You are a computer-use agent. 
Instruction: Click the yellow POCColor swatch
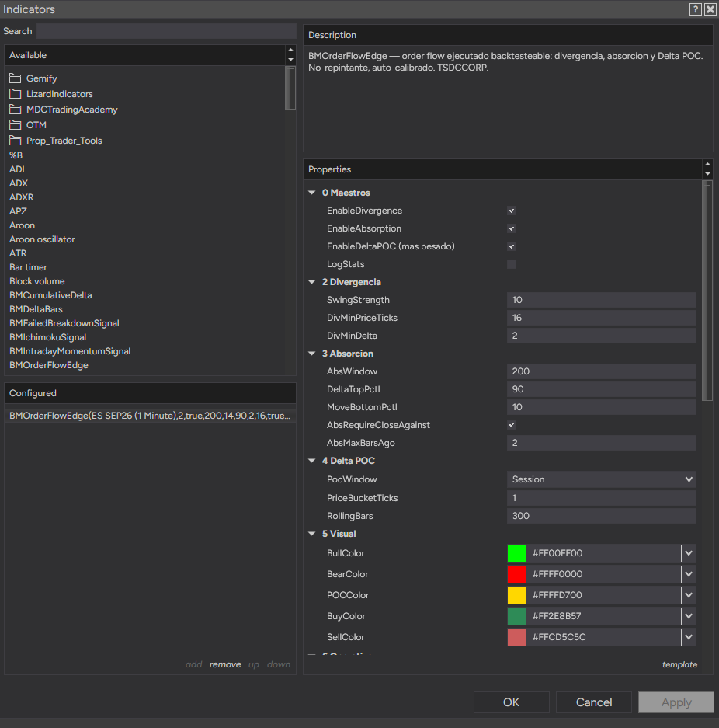(x=517, y=595)
